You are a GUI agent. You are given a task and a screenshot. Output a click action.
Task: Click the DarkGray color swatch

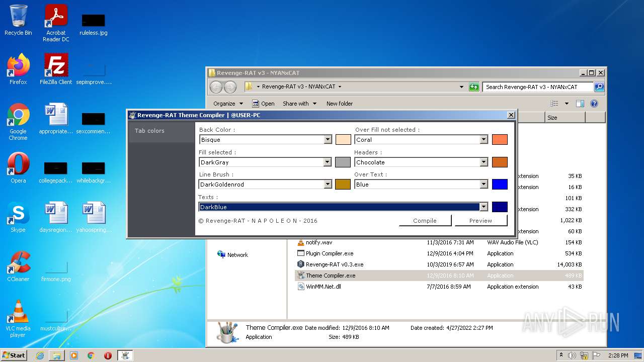click(x=343, y=162)
